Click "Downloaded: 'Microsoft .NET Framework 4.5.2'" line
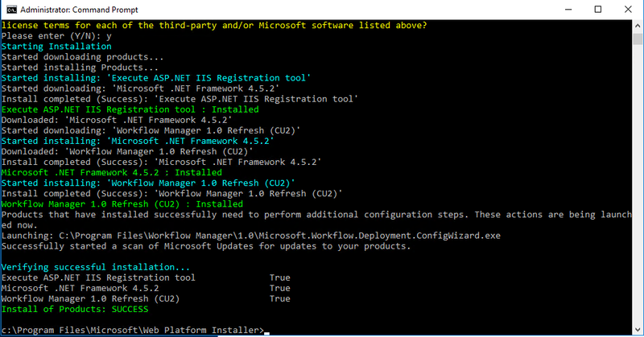The image size is (644, 337). coord(117,120)
